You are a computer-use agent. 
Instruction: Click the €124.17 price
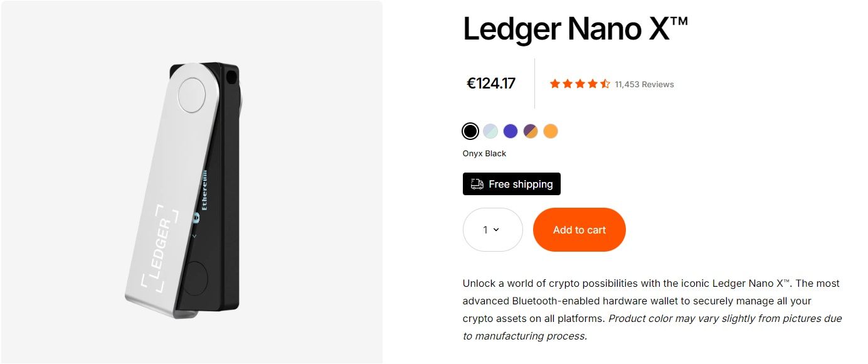[x=491, y=83]
